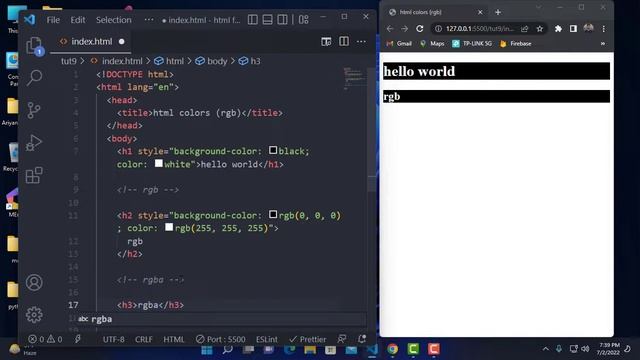Bookmark this page with star icon
The width and height of the screenshot is (640, 360).
540,29
